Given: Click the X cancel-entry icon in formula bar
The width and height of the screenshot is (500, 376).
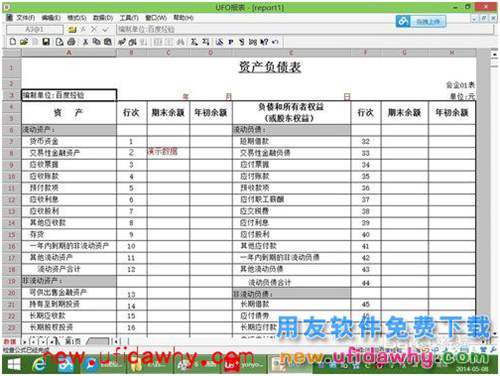Looking at the screenshot, I should (x=94, y=29).
